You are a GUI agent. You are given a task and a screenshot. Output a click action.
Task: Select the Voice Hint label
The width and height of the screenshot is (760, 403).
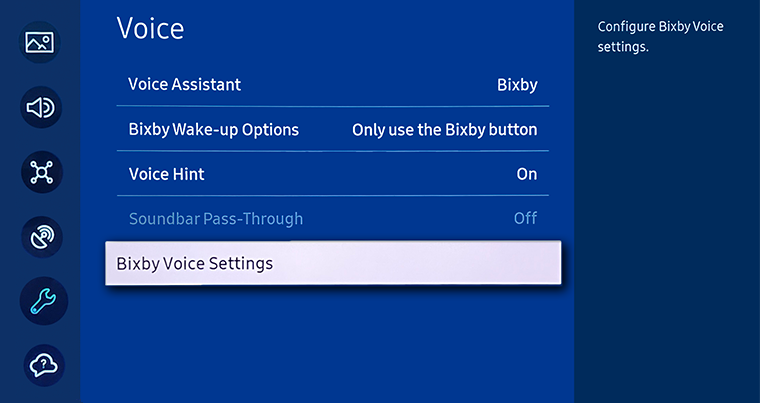point(167,174)
